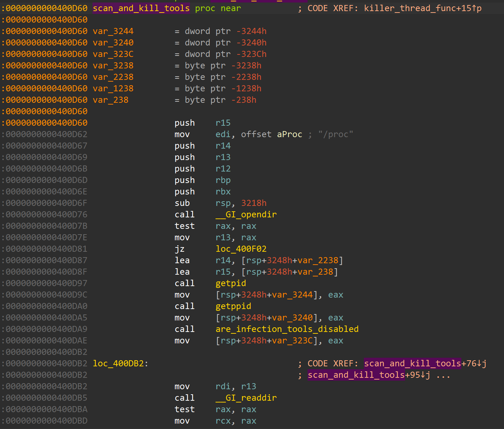Select the getpid call target
504x429 pixels.
(x=230, y=283)
